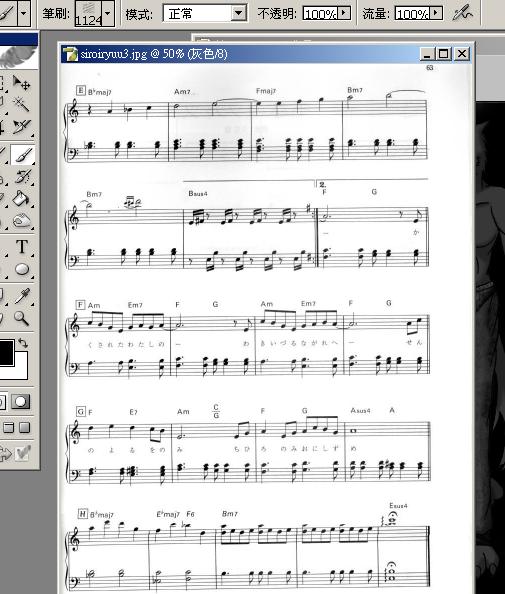Viewport: 505px width, 594px height.
Task: Toggle the airbrush option icon
Action: pyautogui.click(x=463, y=14)
